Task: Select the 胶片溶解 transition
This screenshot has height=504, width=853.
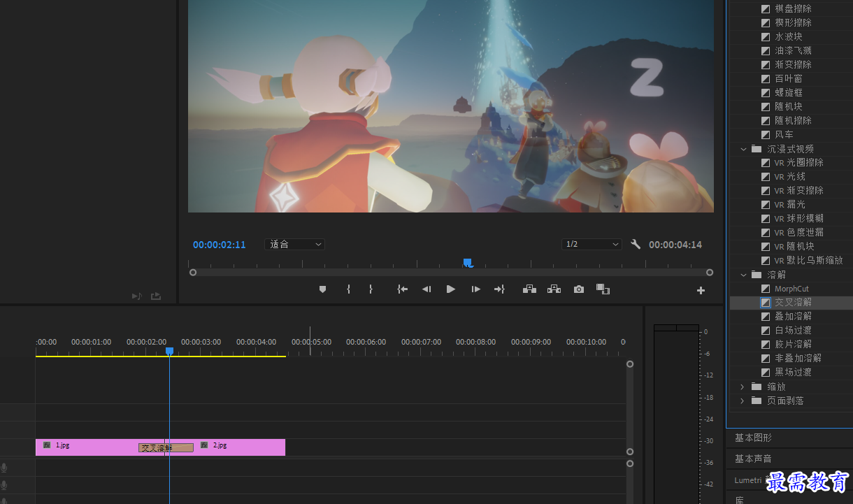Action: click(x=793, y=345)
